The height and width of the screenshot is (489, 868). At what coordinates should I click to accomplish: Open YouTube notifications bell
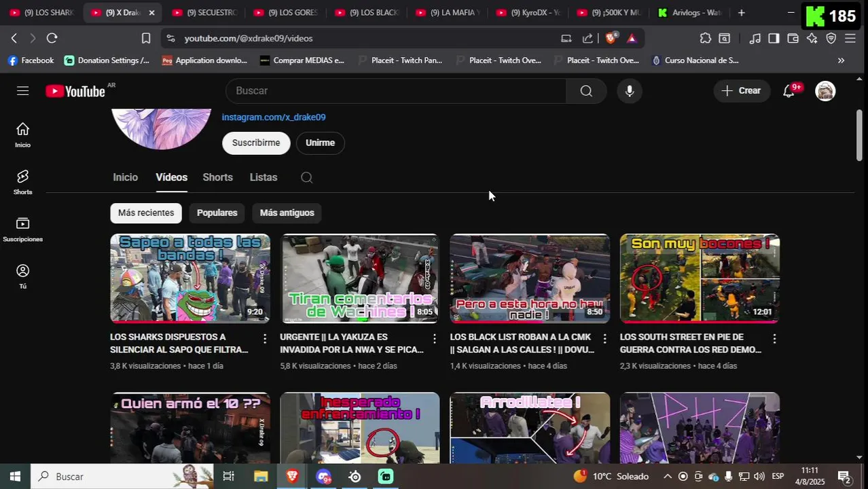(789, 91)
